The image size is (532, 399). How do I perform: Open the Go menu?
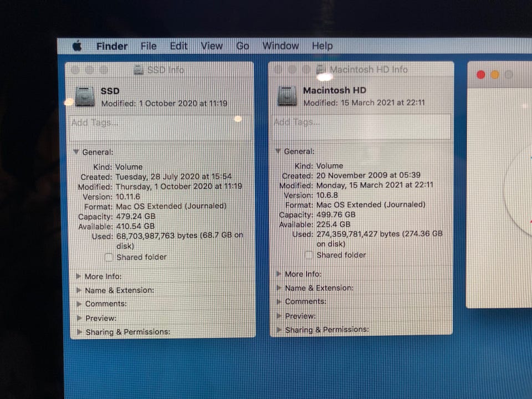[x=243, y=46]
